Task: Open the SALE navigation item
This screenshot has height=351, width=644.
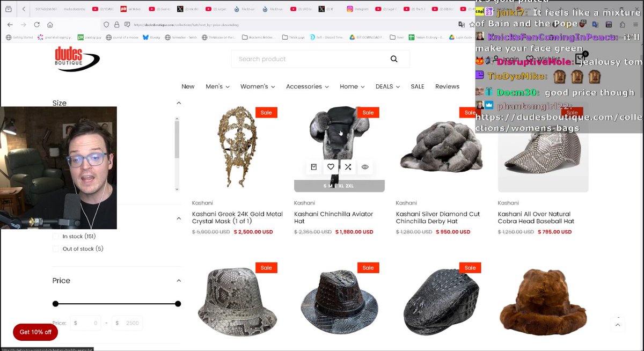Action: click(x=418, y=86)
